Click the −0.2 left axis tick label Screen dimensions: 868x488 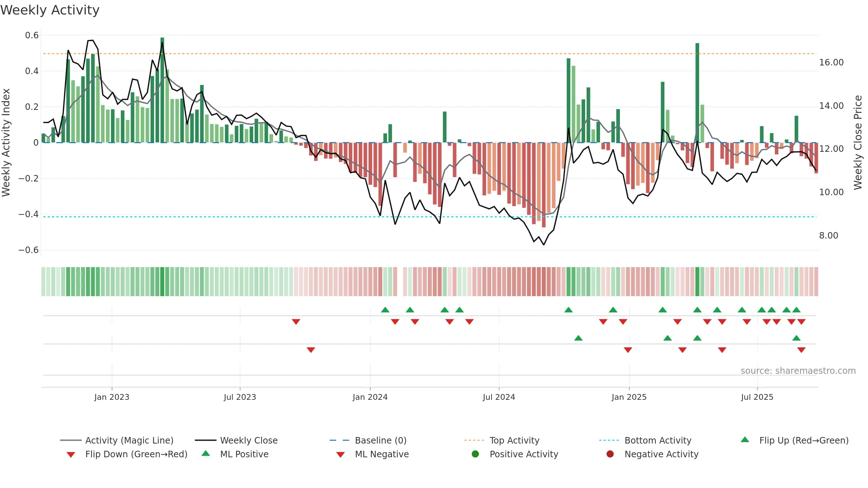[29, 178]
